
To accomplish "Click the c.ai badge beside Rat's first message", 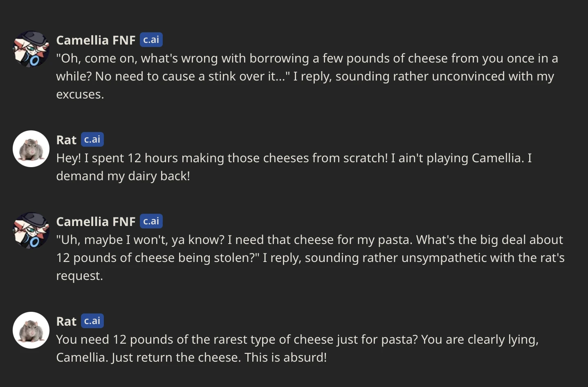I will pyautogui.click(x=92, y=139).
